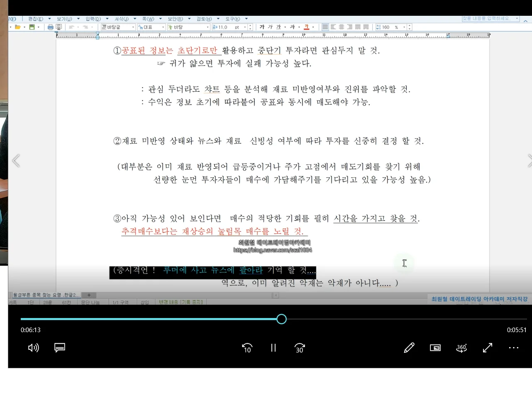Expand video to full screen
The height and width of the screenshot is (416, 532).
pyautogui.click(x=488, y=347)
